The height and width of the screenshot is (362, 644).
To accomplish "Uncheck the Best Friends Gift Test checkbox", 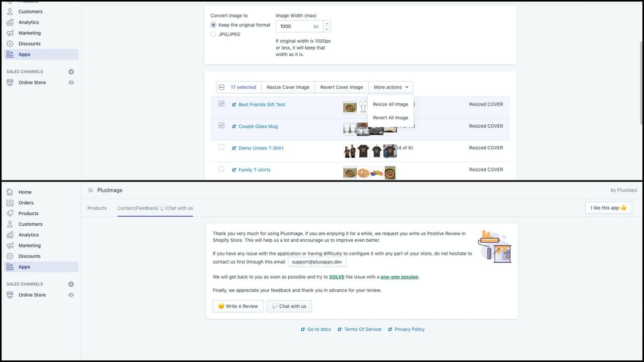I will coord(221,104).
